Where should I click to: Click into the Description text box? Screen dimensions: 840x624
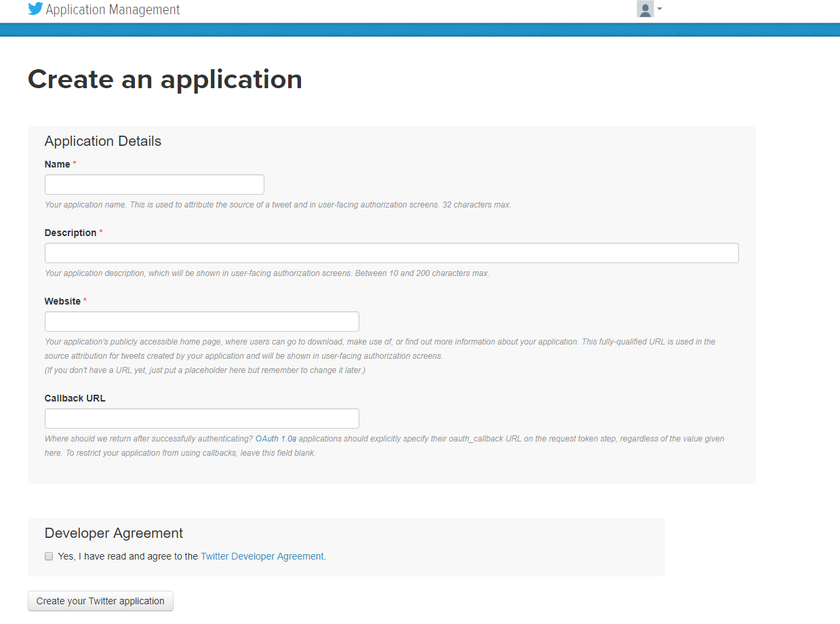(391, 253)
